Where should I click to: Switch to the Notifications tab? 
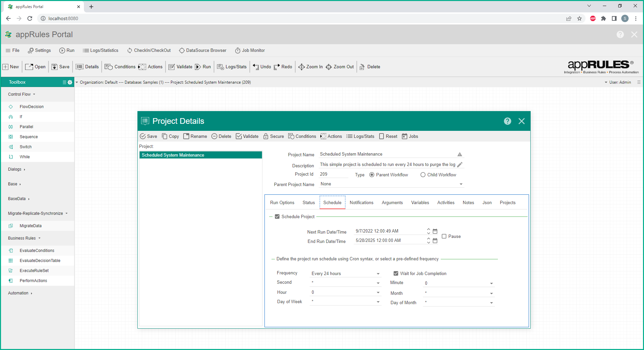(361, 203)
